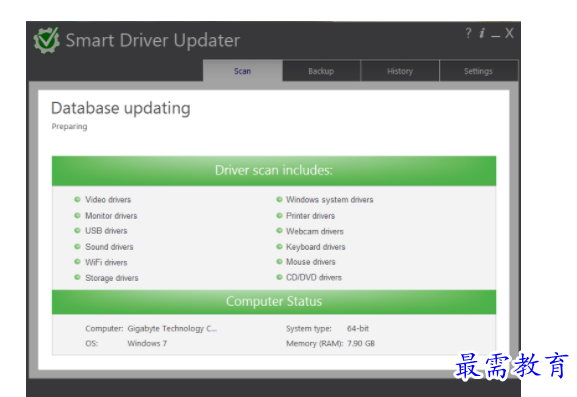Select the 'Monitor drivers' entry
Screen dimensions: 577x397
pyautogui.click(x=111, y=216)
